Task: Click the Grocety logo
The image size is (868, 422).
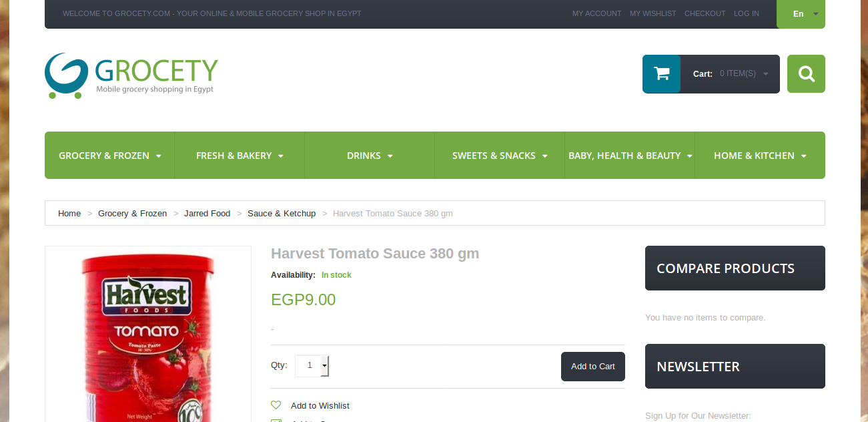Action: click(131, 75)
